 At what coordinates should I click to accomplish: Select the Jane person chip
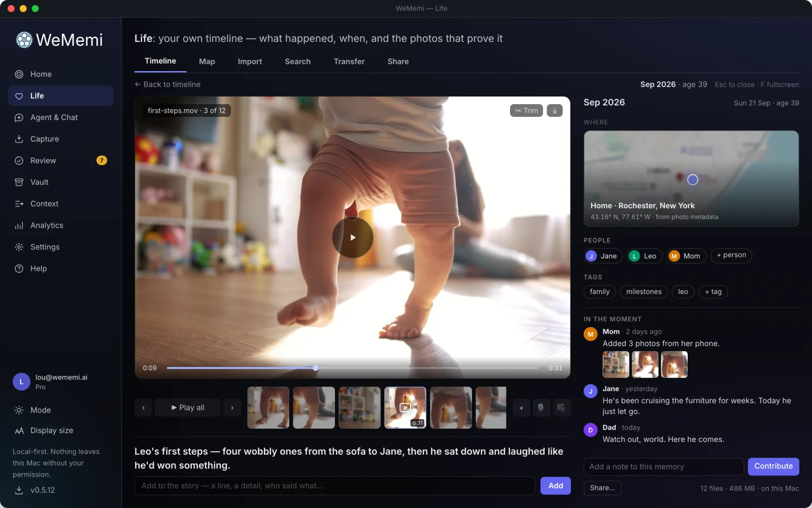click(x=603, y=256)
